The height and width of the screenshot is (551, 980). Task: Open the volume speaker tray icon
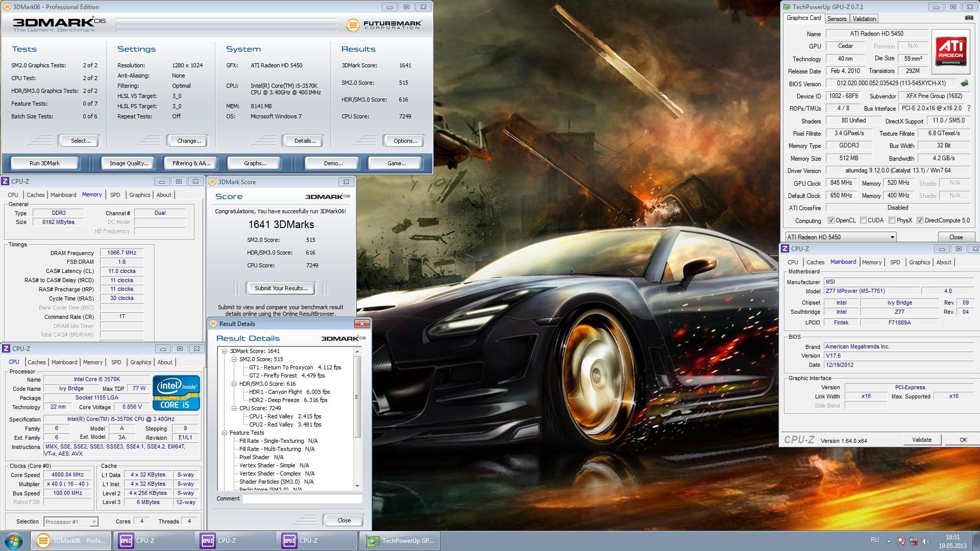926,541
